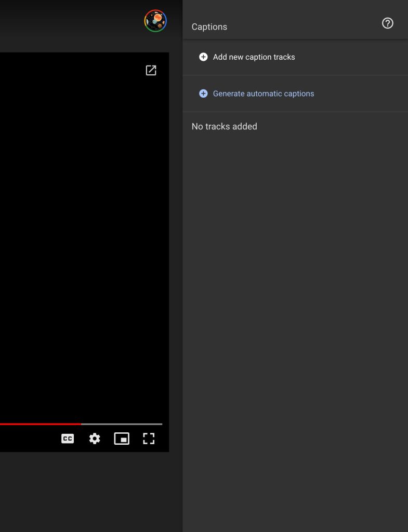Jump ahead on the gray unplayed progress bar
Image resolution: width=408 pixels, height=532 pixels.
(122, 424)
